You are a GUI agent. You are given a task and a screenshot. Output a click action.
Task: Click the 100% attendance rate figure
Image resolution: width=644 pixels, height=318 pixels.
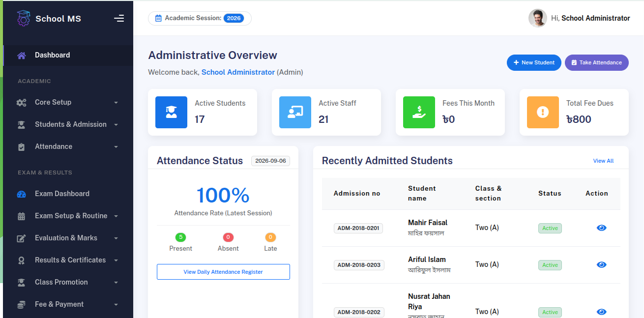(223, 196)
